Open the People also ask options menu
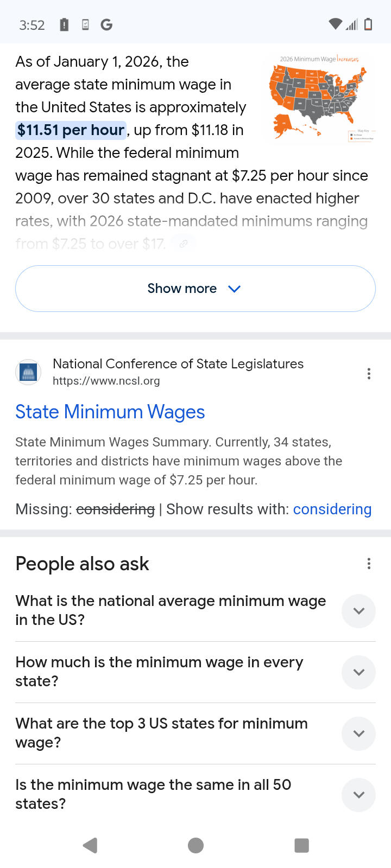391x868 pixels. coord(369,564)
